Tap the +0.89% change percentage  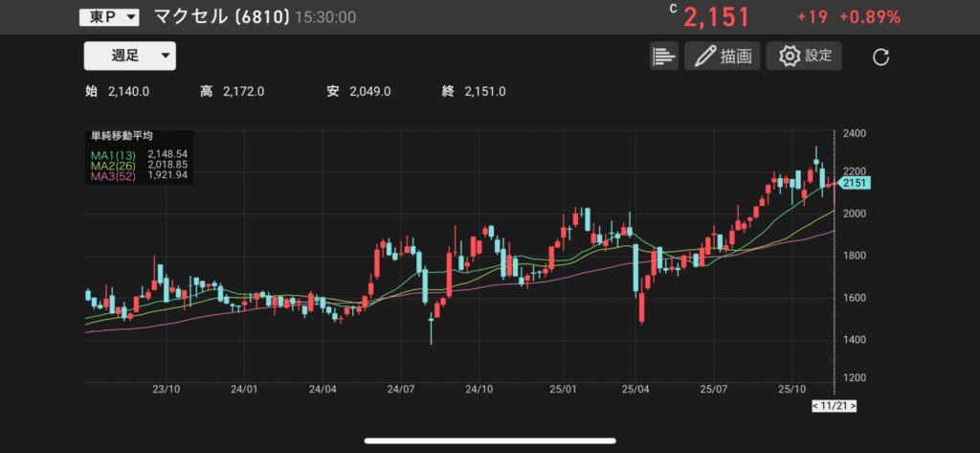point(869,17)
